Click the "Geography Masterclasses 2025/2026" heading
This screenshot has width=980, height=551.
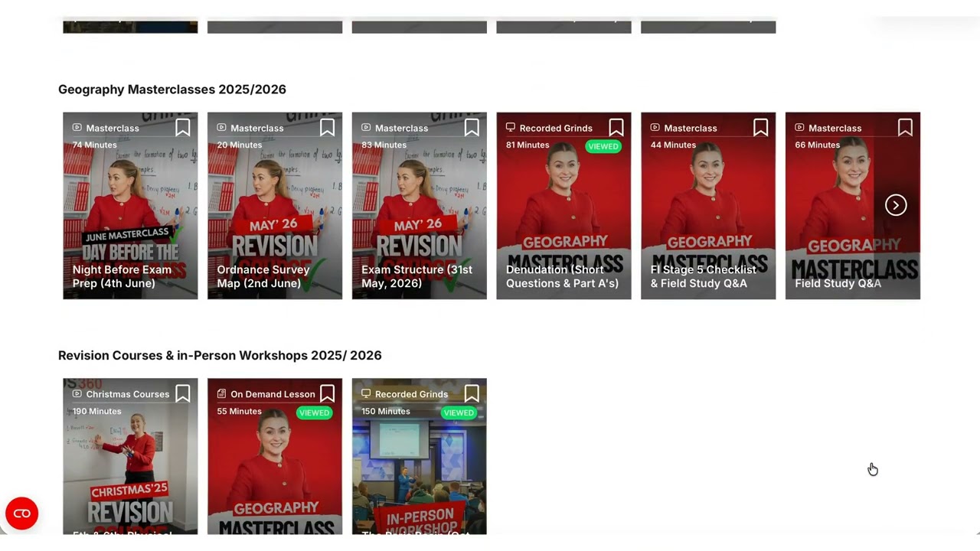click(172, 90)
